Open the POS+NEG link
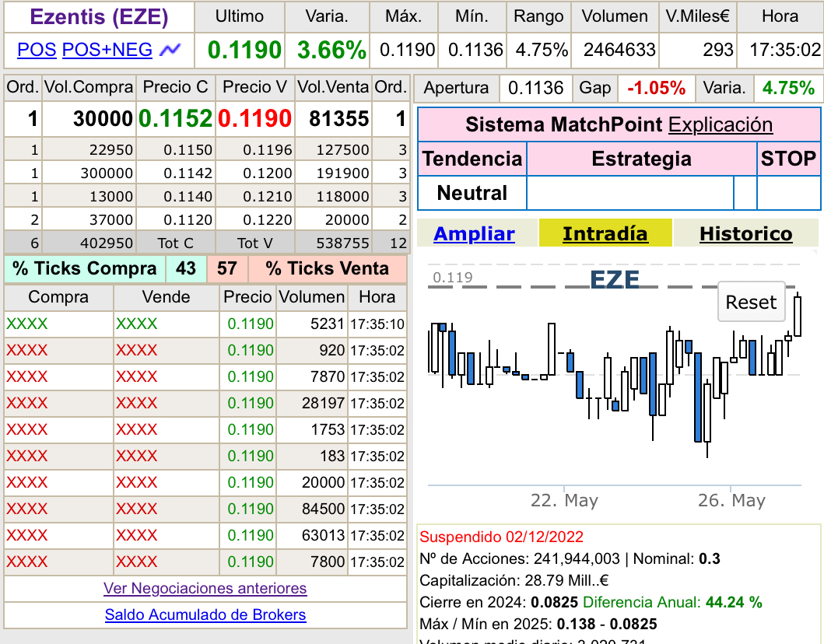824x644 pixels. pos(107,50)
